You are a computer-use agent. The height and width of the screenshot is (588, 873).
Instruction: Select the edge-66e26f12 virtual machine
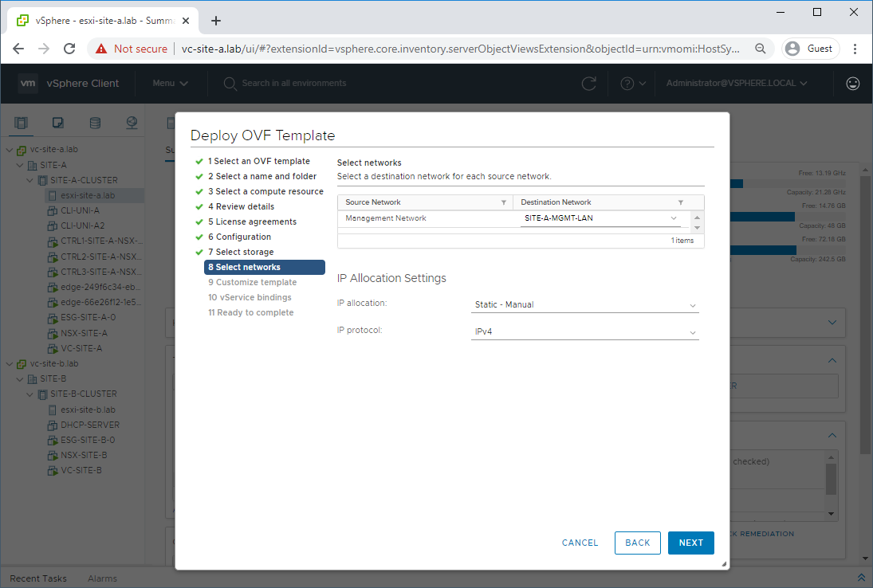pyautogui.click(x=100, y=302)
